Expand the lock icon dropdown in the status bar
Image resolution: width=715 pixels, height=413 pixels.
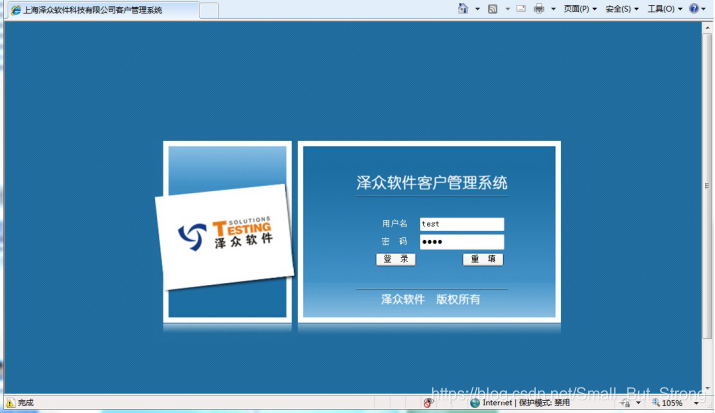point(638,403)
